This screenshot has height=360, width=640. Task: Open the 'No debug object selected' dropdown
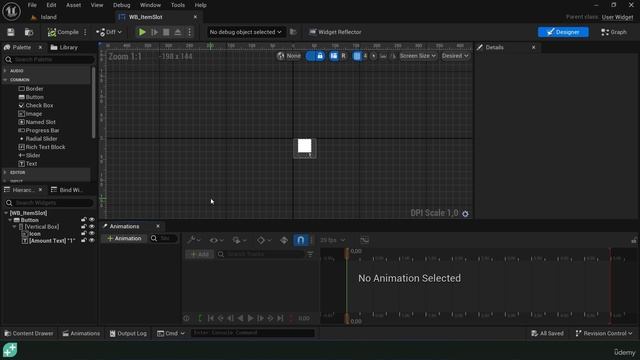coord(245,32)
